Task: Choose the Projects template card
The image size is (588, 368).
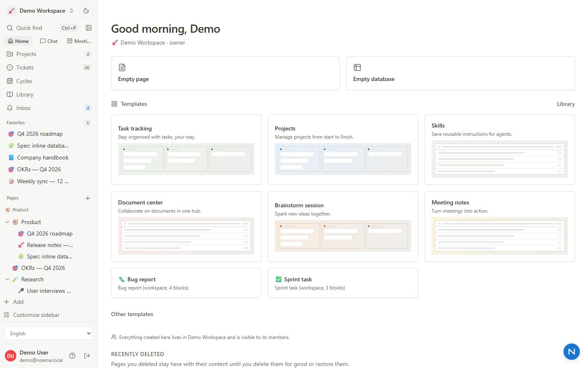Action: click(x=343, y=150)
